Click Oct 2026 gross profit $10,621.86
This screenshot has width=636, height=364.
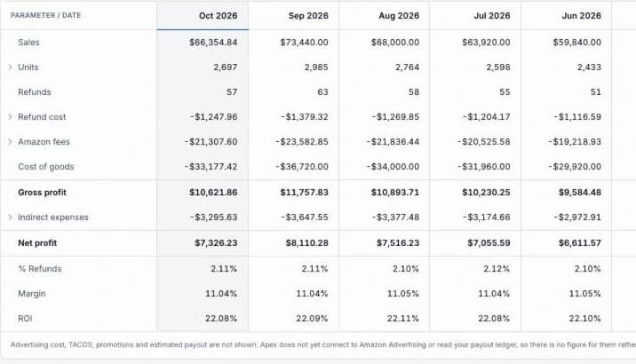click(213, 193)
